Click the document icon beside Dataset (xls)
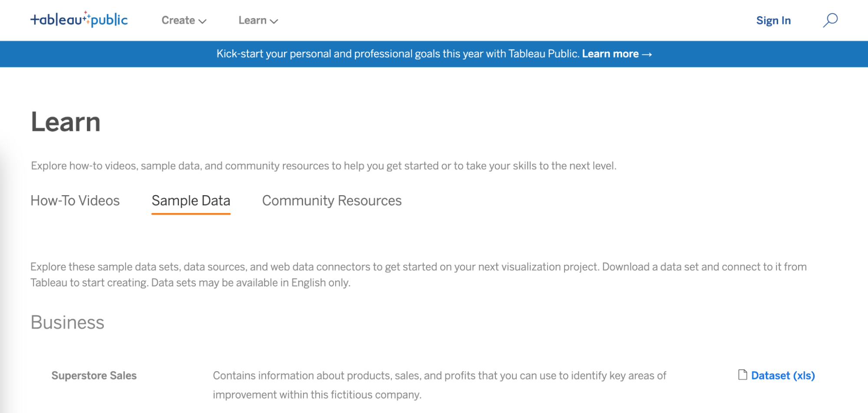This screenshot has width=868, height=413. 743,375
